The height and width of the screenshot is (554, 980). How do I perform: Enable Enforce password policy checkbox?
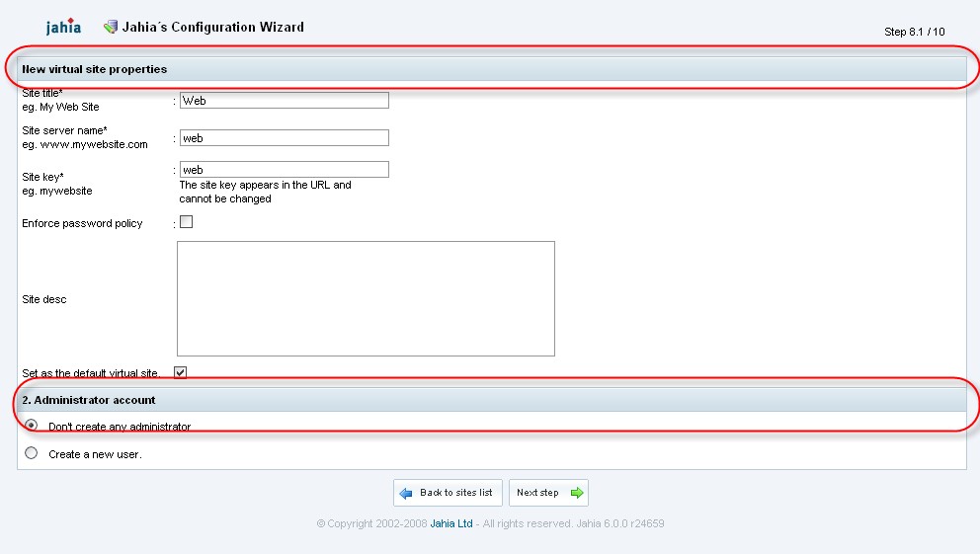[187, 222]
